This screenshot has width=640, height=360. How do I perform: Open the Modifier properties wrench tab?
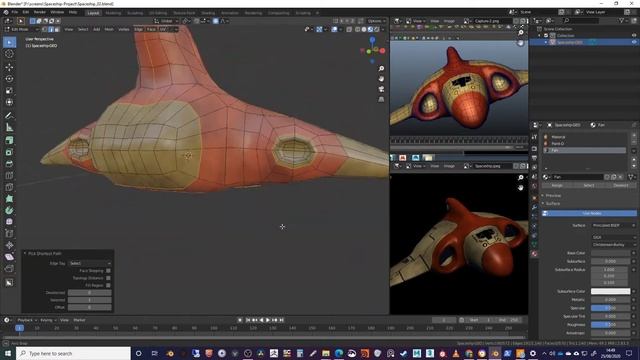pyautogui.click(x=534, y=207)
